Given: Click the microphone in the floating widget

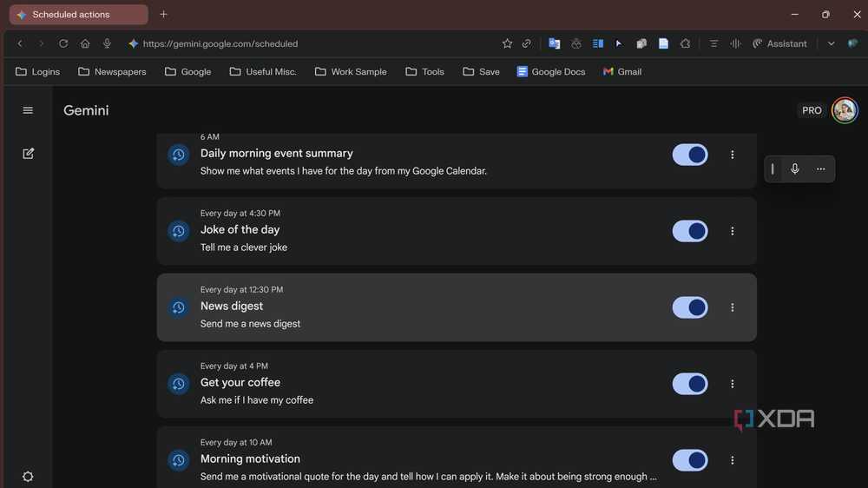Looking at the screenshot, I should [795, 168].
